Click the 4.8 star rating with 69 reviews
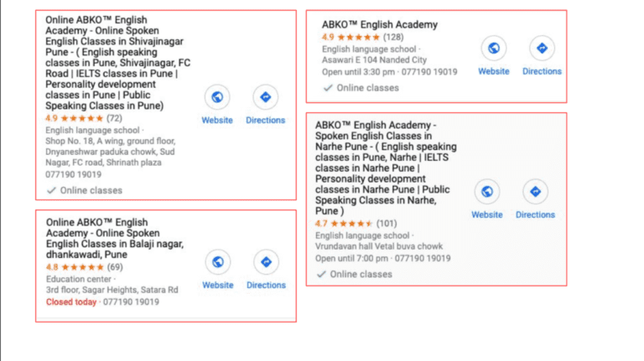644x361 pixels. coord(85,267)
